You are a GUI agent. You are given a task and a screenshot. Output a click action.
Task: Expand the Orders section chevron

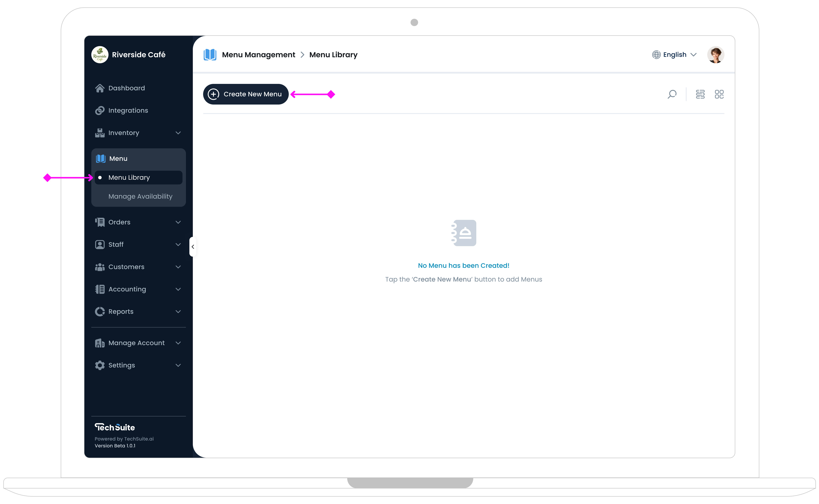pos(178,222)
